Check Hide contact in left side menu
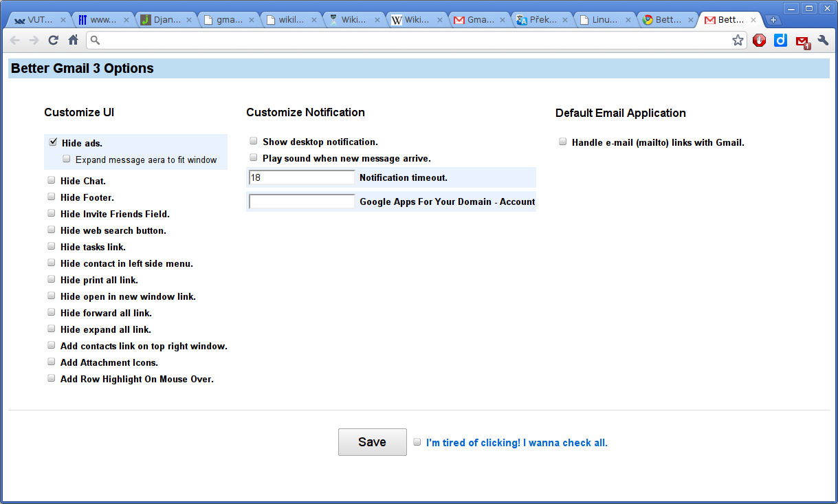 tap(52, 263)
